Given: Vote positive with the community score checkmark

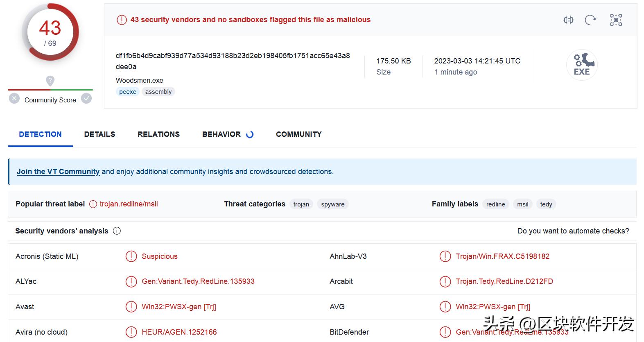Looking at the screenshot, I should (x=86, y=99).
